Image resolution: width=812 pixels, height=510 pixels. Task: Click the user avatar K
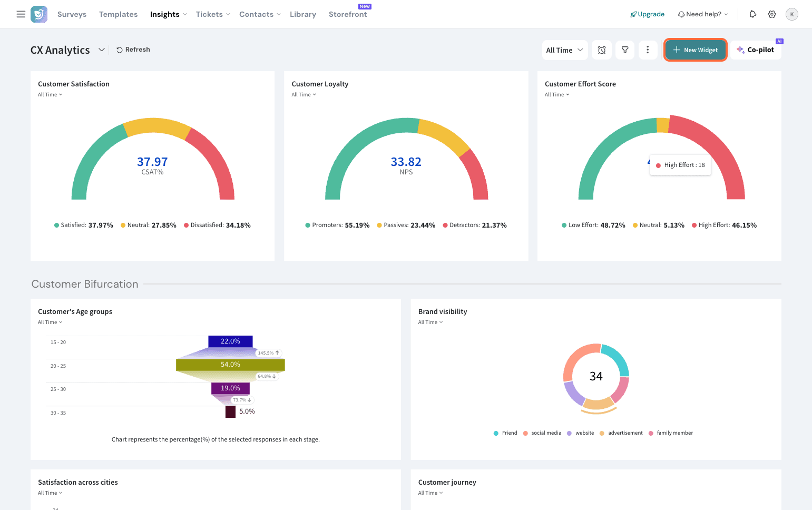point(791,14)
